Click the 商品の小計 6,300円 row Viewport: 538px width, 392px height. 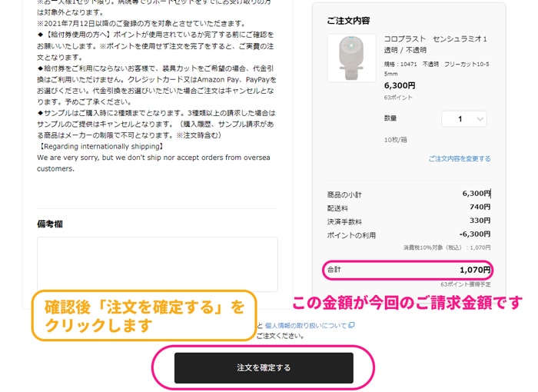coord(408,194)
